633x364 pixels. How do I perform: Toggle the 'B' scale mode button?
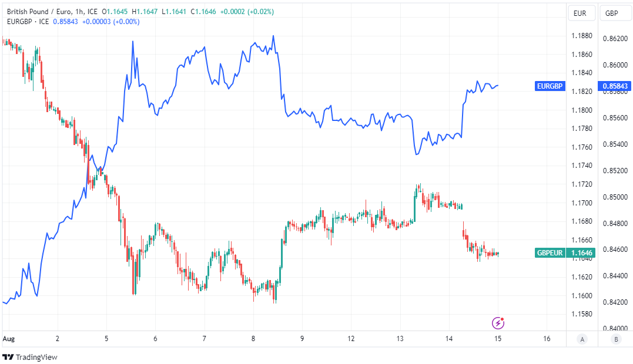(x=616, y=339)
